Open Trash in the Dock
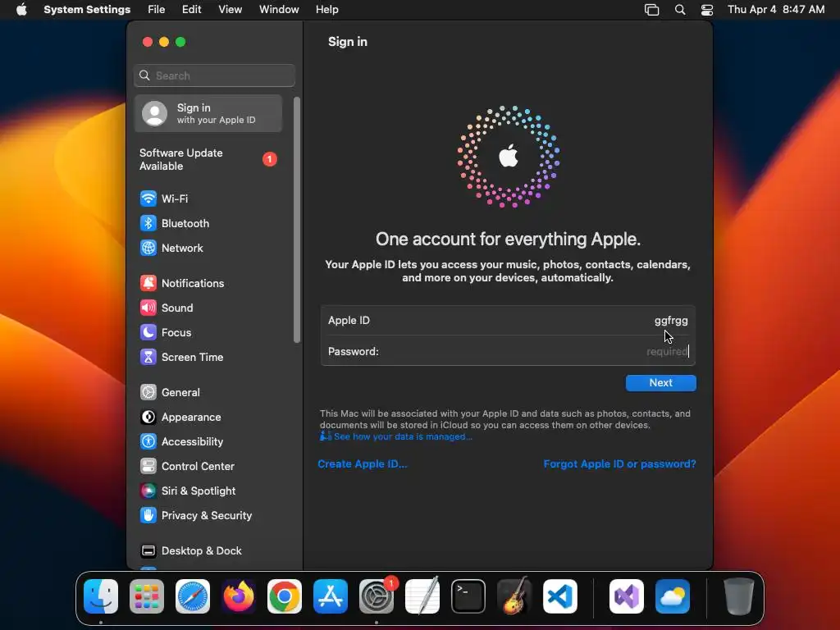Screen dimensions: 840x630 click(x=739, y=596)
